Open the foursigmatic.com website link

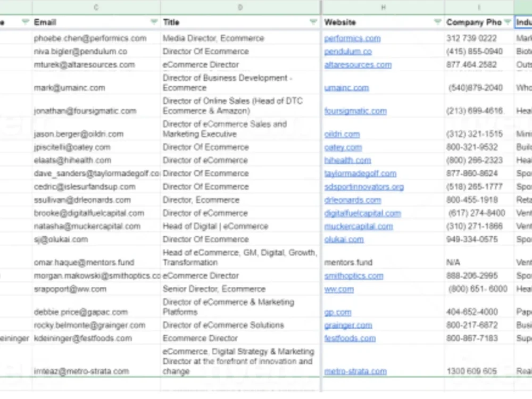(x=355, y=111)
